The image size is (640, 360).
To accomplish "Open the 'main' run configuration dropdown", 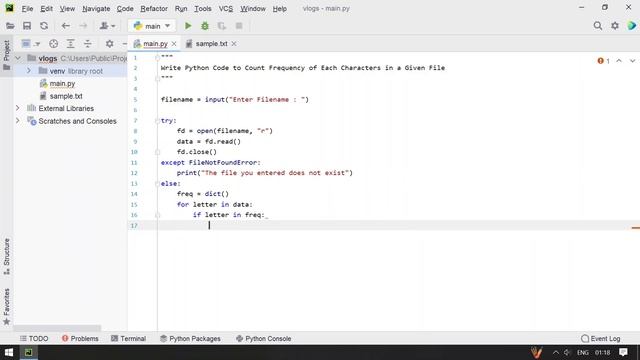I will click(x=151, y=26).
